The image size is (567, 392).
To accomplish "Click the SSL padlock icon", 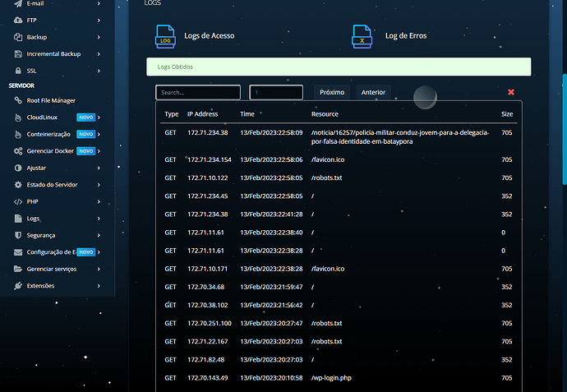I will click(x=18, y=71).
